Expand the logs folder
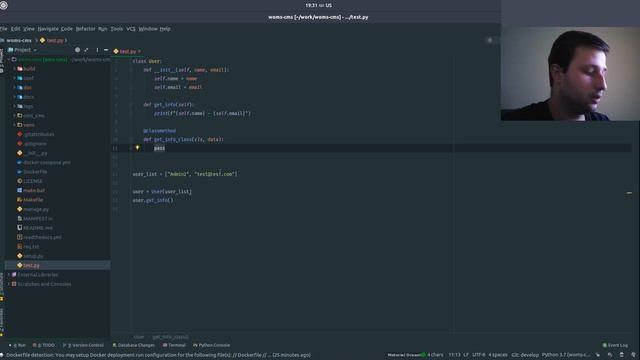The image size is (640, 360). click(14, 107)
